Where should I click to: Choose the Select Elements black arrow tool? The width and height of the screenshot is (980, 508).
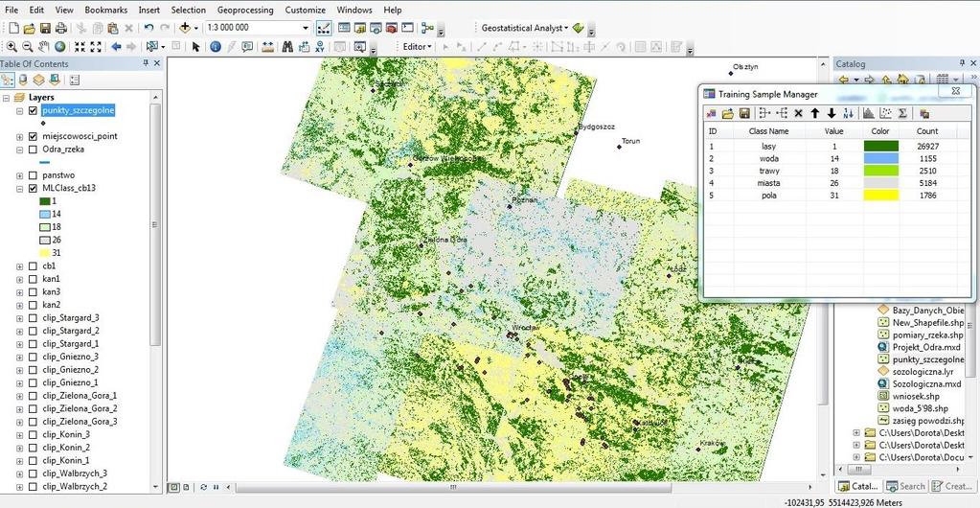coord(195,46)
